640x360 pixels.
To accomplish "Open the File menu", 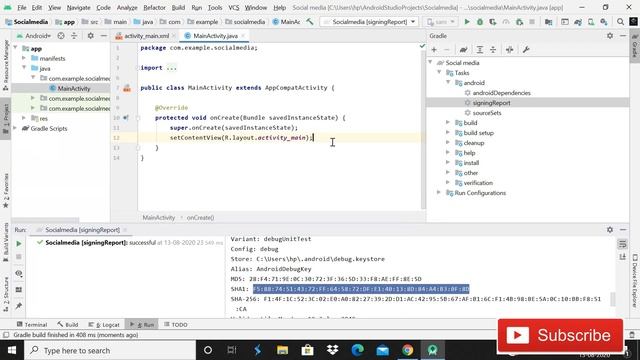I will 22,8.
